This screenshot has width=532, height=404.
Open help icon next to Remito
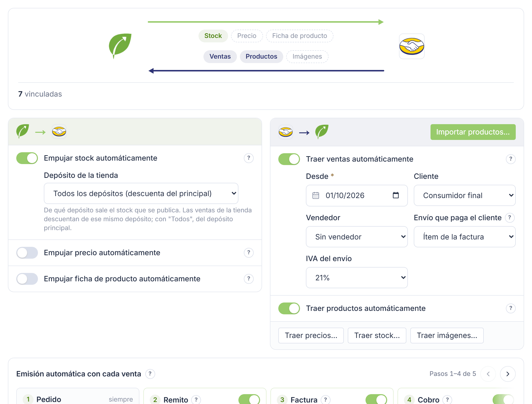tap(196, 400)
